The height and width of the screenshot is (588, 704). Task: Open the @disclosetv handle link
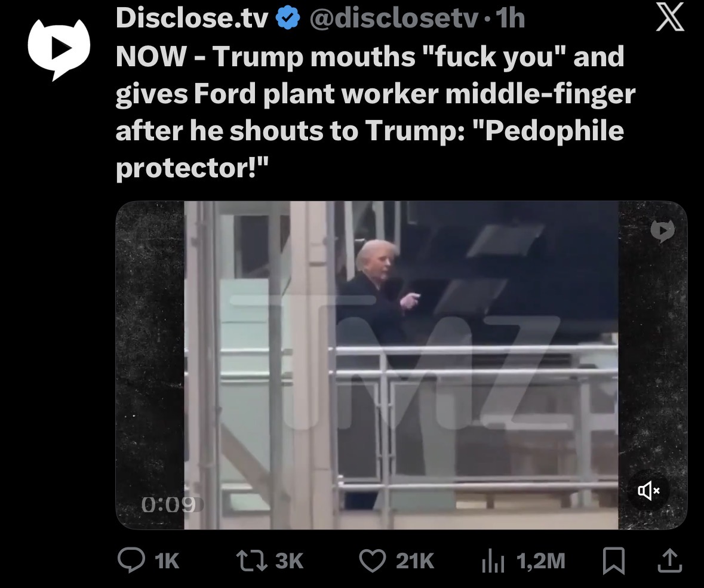click(x=393, y=19)
